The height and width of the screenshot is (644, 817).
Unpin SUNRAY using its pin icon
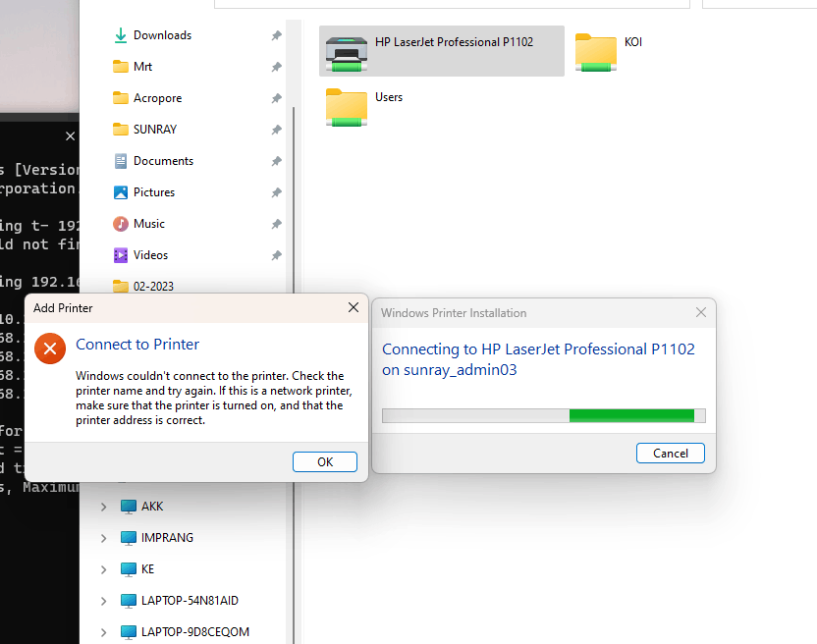click(x=276, y=130)
